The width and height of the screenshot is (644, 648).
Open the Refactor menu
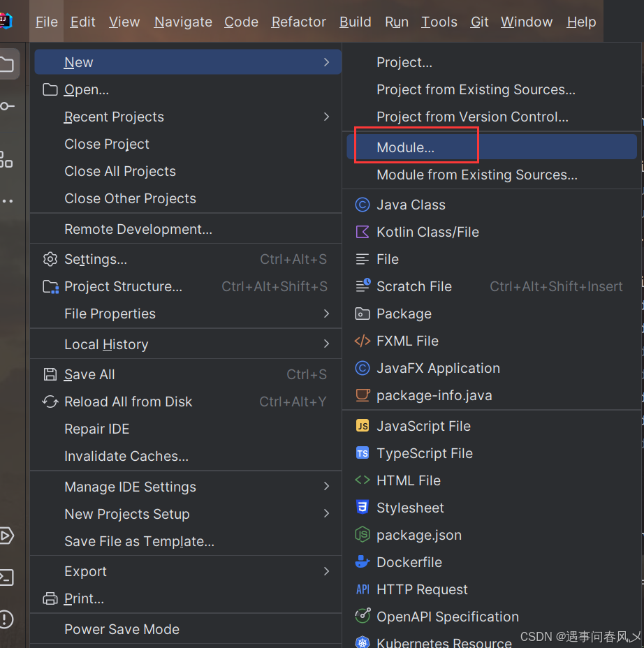299,22
